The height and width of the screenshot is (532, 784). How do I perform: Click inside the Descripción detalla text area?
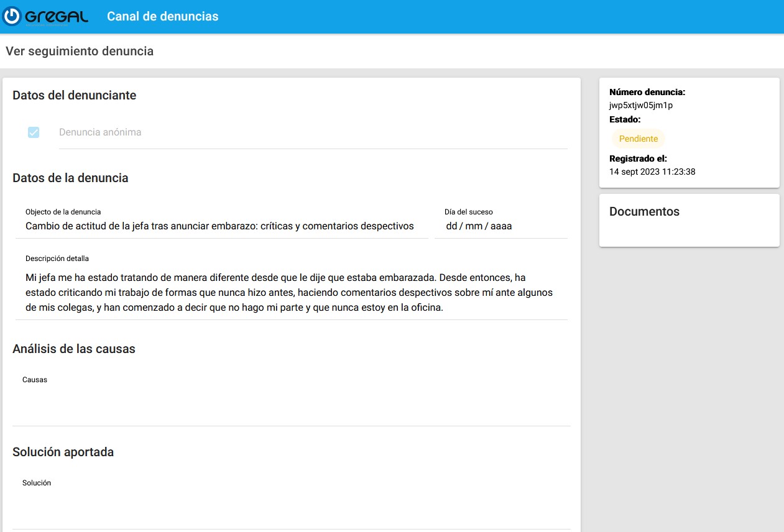click(x=289, y=293)
